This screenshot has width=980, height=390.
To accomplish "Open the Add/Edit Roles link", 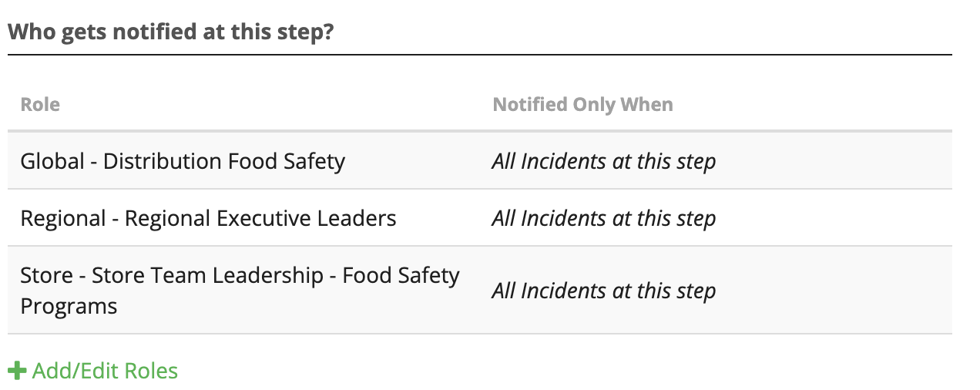I will (x=93, y=372).
